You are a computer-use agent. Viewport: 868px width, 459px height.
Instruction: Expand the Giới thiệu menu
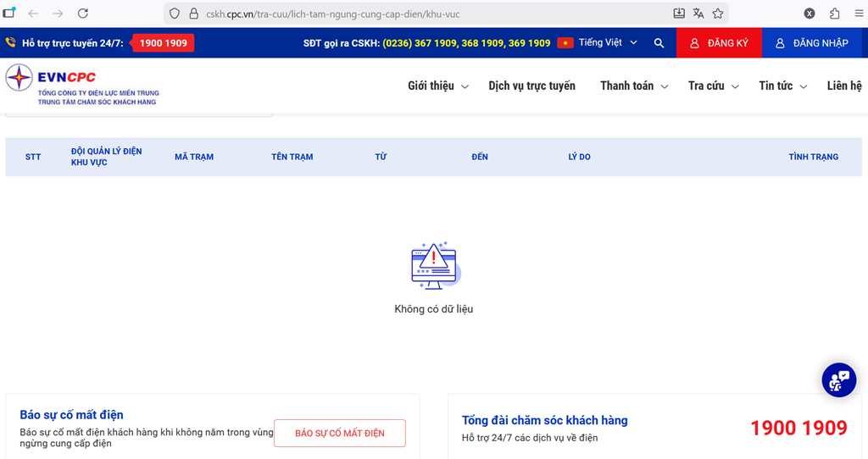pyautogui.click(x=437, y=86)
